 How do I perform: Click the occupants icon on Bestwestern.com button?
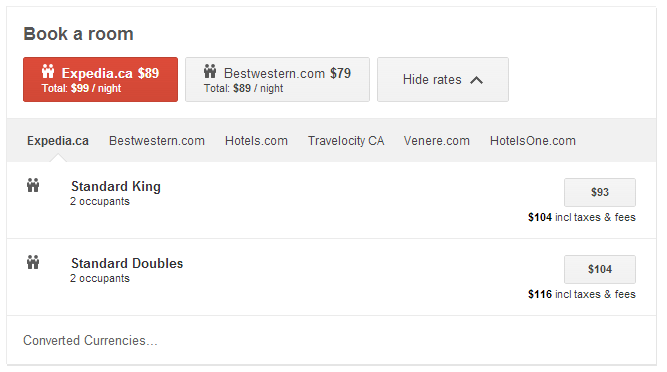coord(210,71)
